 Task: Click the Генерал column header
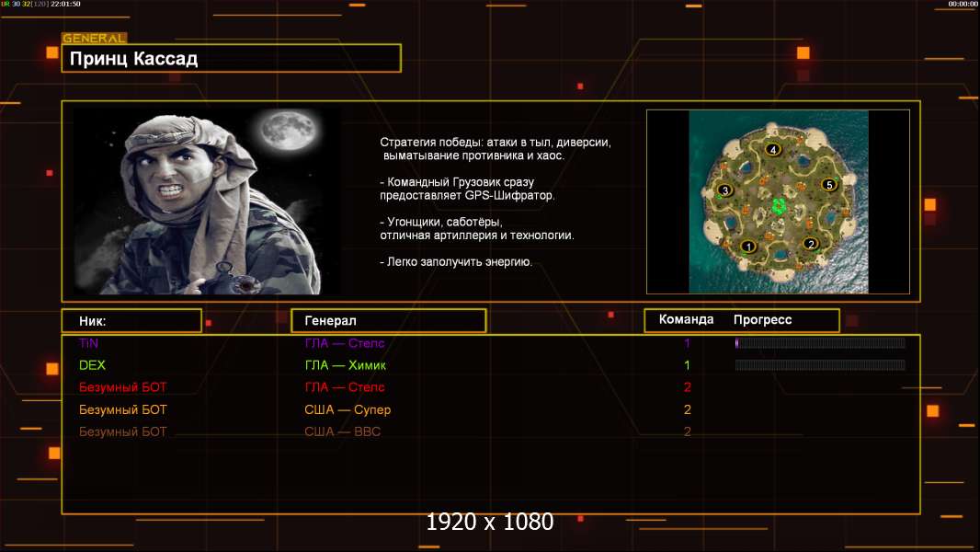click(388, 321)
